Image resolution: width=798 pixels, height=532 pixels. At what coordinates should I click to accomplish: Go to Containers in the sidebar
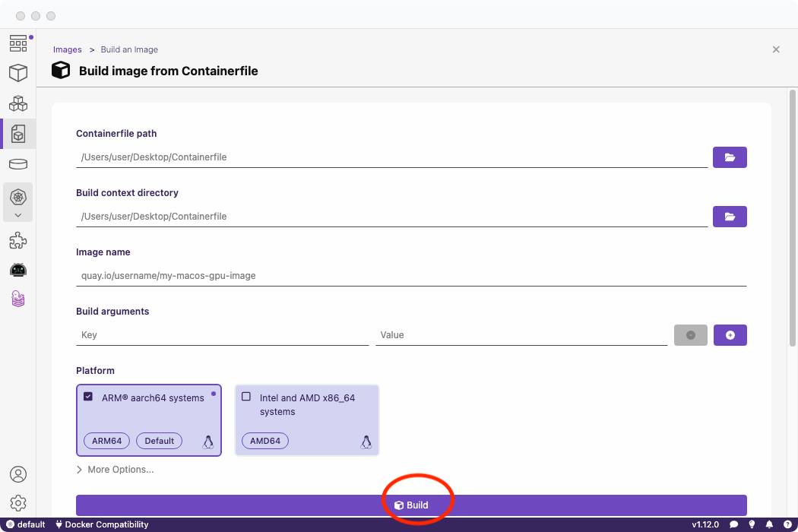pos(18,73)
